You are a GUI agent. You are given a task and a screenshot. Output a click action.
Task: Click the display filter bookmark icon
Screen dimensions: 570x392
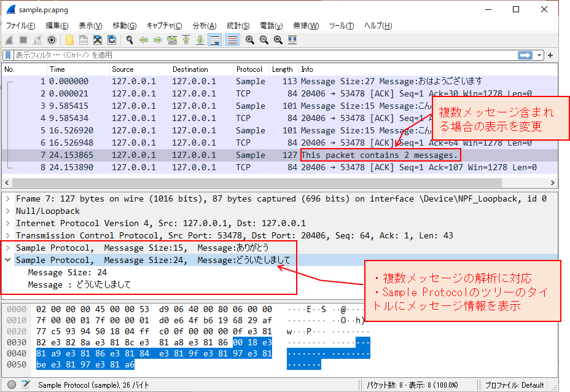8,55
